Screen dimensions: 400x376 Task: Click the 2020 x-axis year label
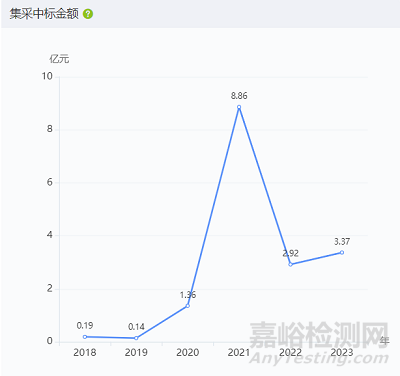(x=188, y=352)
